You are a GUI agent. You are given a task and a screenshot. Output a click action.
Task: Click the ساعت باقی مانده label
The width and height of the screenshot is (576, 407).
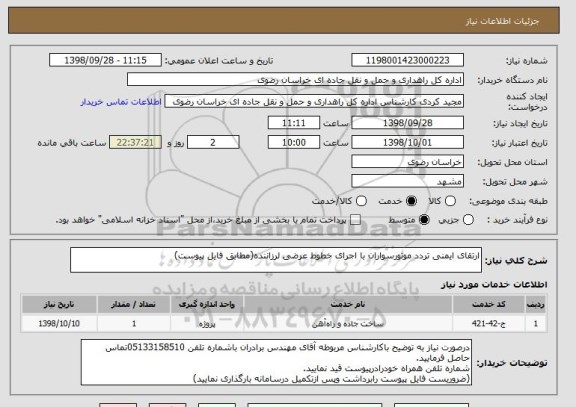(x=72, y=143)
